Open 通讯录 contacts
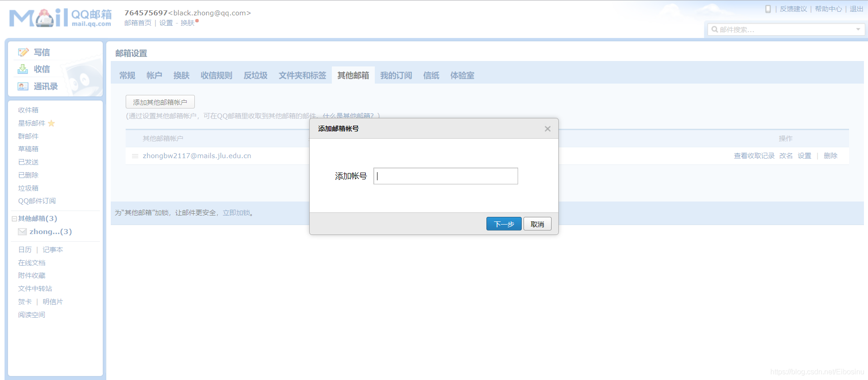Screen dimensions: 868x380 pos(46,86)
